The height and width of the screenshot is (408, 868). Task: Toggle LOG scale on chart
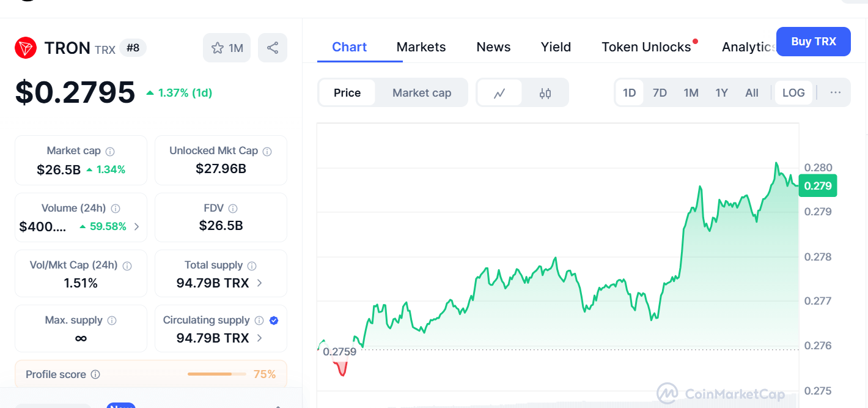click(793, 93)
